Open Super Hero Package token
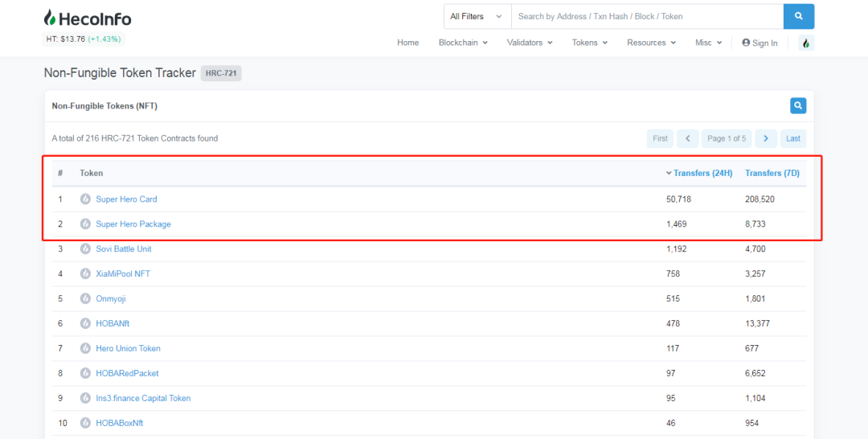 click(x=133, y=224)
